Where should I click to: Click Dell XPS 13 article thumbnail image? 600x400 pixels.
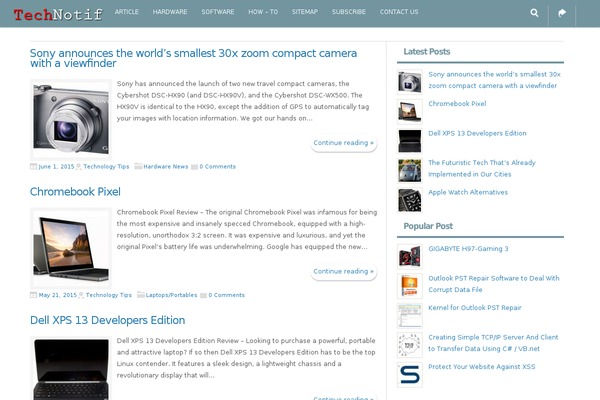click(71, 369)
